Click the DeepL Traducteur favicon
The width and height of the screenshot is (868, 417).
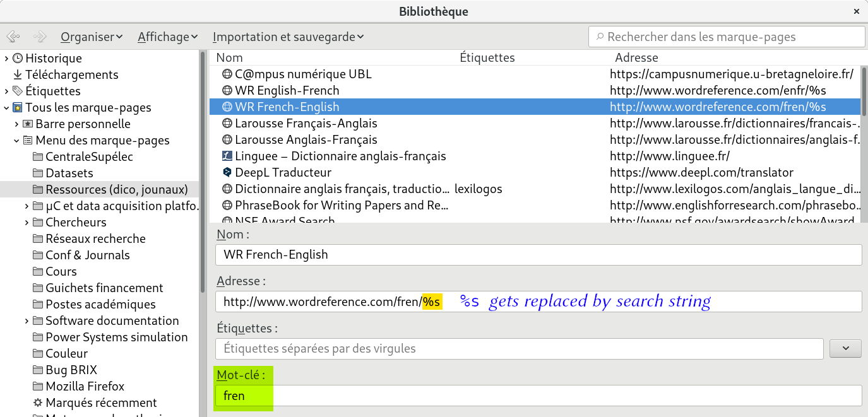pos(227,172)
